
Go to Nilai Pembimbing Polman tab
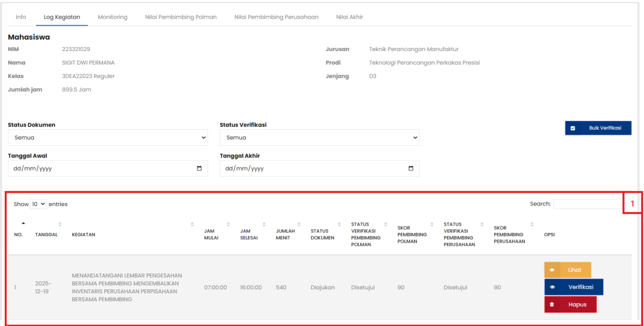181,17
